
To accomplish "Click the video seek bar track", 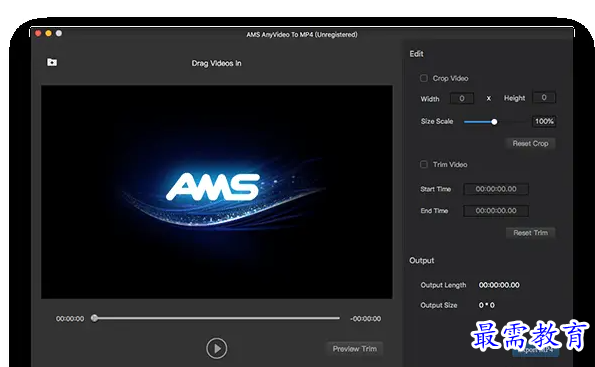I will point(217,318).
